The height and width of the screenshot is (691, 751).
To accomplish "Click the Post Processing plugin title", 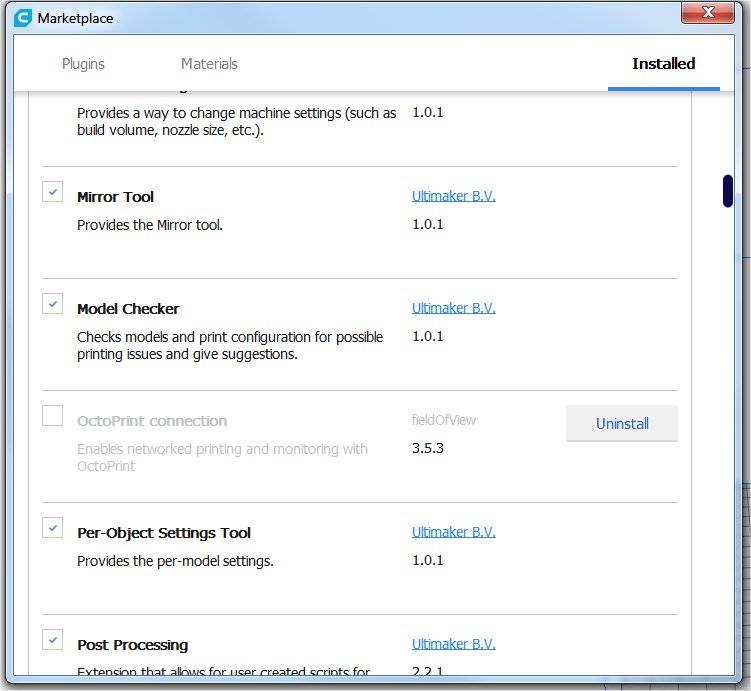I will click(x=133, y=645).
